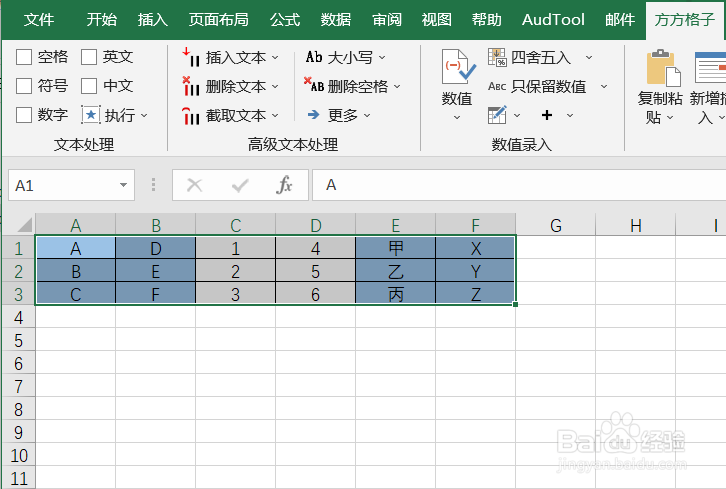Click the 只保留数值 button
This screenshot has height=489, width=726.
(548, 87)
